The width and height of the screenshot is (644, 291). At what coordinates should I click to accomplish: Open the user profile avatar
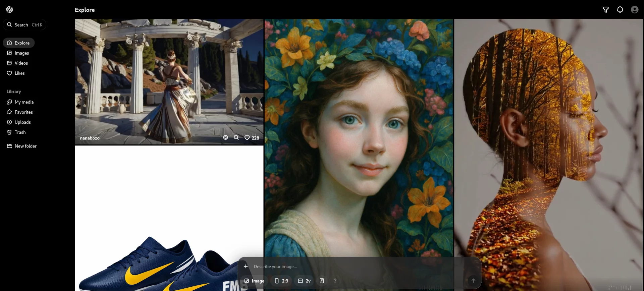click(634, 10)
